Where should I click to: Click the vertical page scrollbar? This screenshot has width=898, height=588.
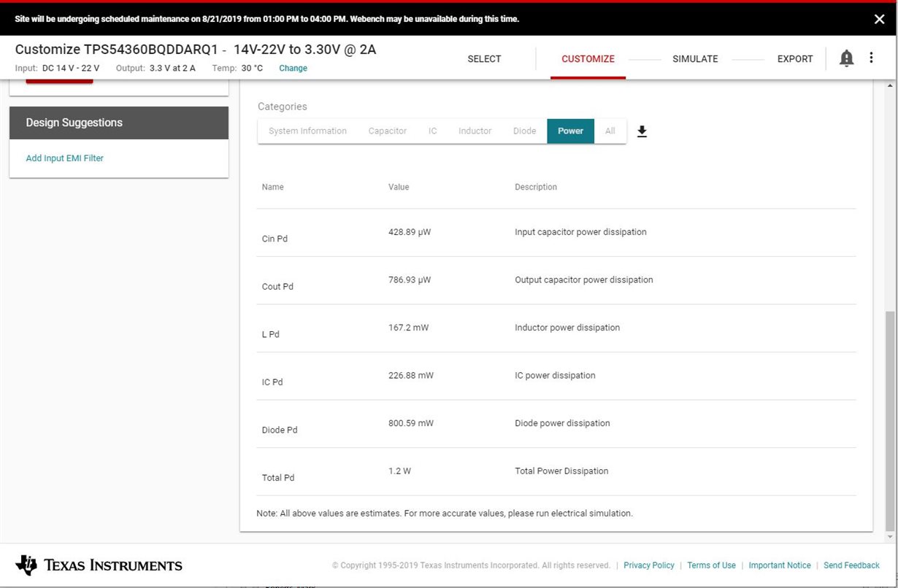click(x=889, y=419)
